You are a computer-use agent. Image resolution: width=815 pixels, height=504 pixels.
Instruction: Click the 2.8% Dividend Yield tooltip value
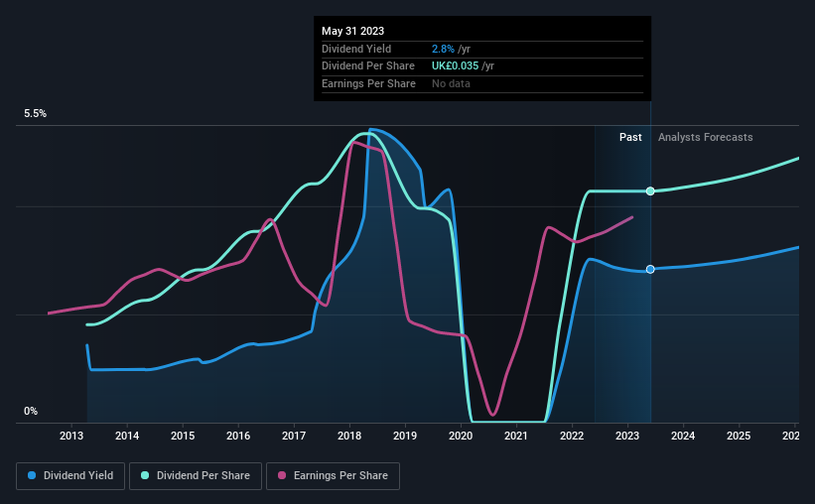[x=443, y=49]
